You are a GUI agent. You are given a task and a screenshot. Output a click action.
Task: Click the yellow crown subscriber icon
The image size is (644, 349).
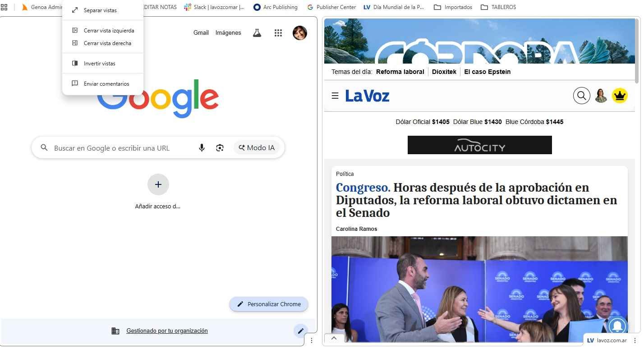click(x=620, y=96)
